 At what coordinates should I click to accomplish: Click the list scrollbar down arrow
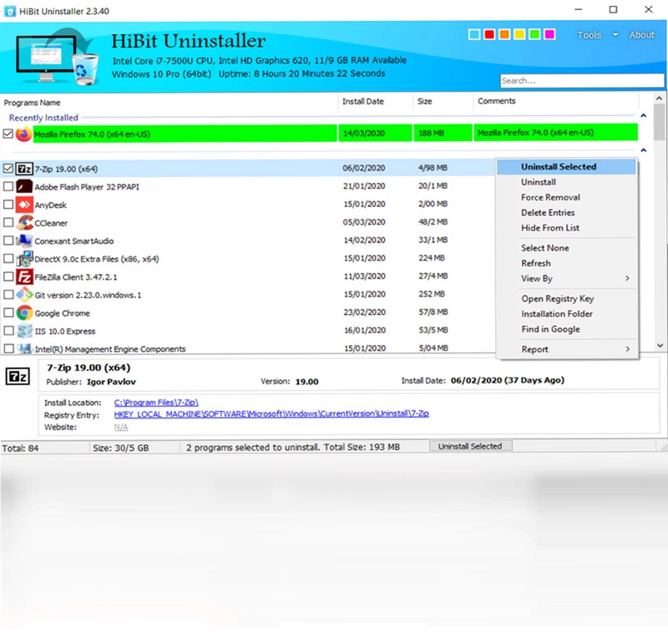click(x=660, y=346)
